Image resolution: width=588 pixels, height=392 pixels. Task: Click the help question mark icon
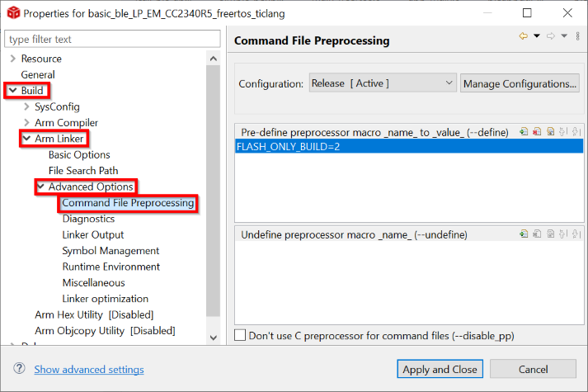pyautogui.click(x=19, y=369)
